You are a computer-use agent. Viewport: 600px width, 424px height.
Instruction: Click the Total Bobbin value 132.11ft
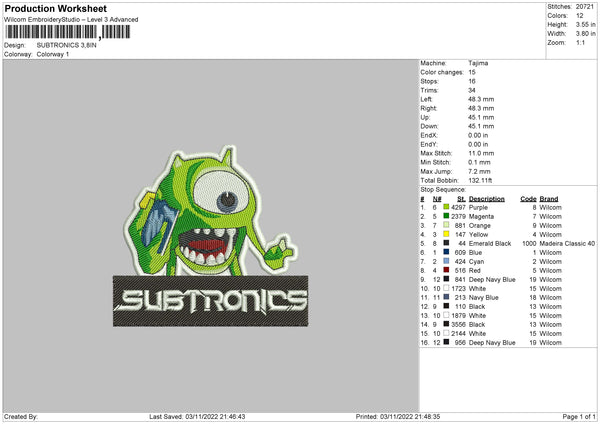[x=480, y=180]
